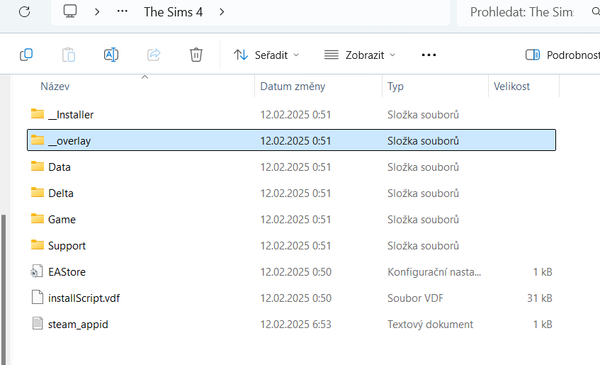The image size is (600, 365).
Task: Select the Data folder name
Action: click(59, 167)
